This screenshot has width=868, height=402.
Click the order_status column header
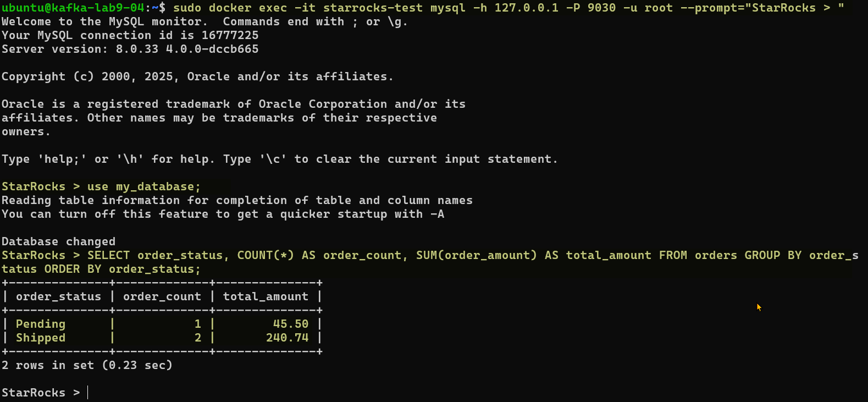click(58, 296)
